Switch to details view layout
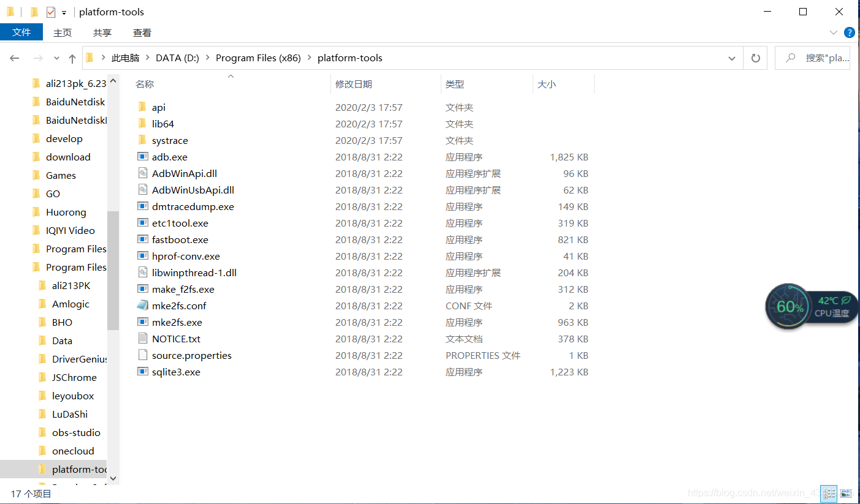This screenshot has height=504, width=860. click(829, 492)
